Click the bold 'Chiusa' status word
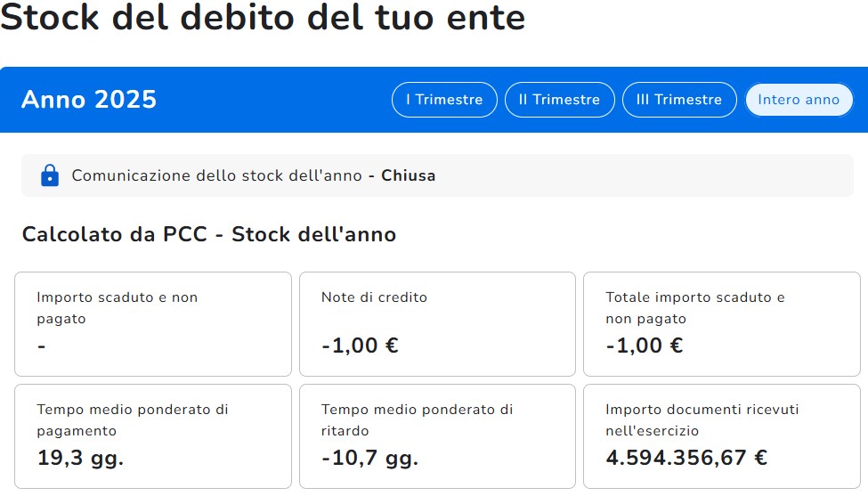 409,175
